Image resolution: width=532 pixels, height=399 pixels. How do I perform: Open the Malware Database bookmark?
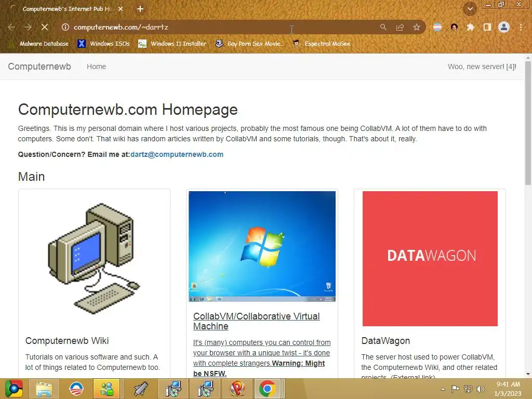39,44
